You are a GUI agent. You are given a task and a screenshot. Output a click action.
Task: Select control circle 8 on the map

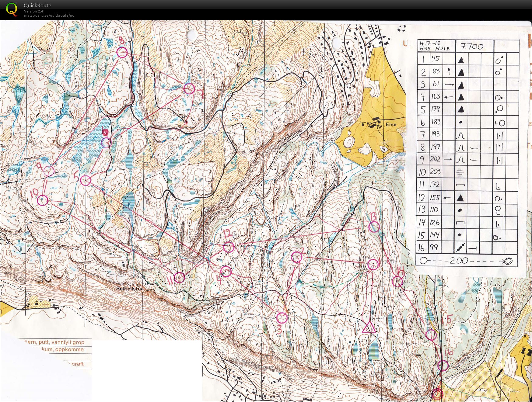coord(122,52)
